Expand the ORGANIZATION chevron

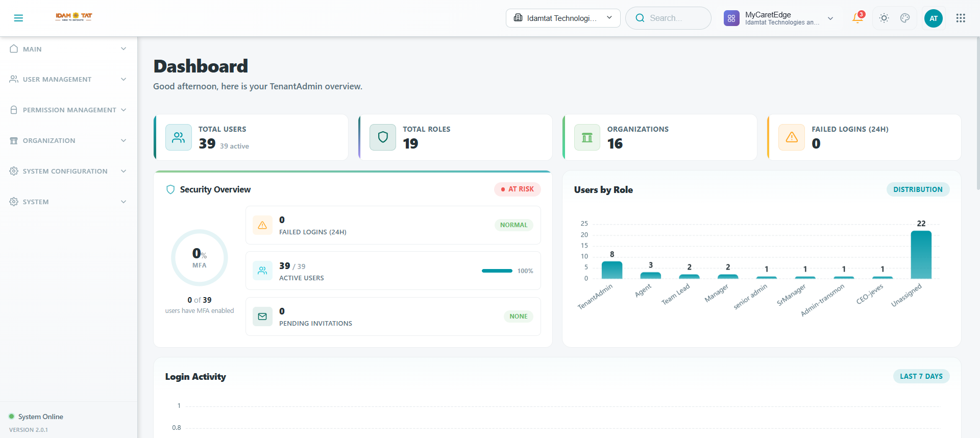click(124, 140)
